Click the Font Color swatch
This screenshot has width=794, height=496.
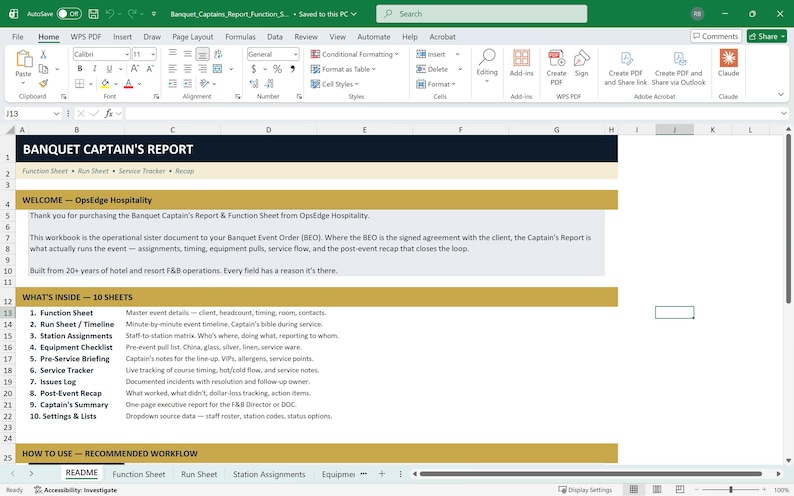click(x=129, y=84)
